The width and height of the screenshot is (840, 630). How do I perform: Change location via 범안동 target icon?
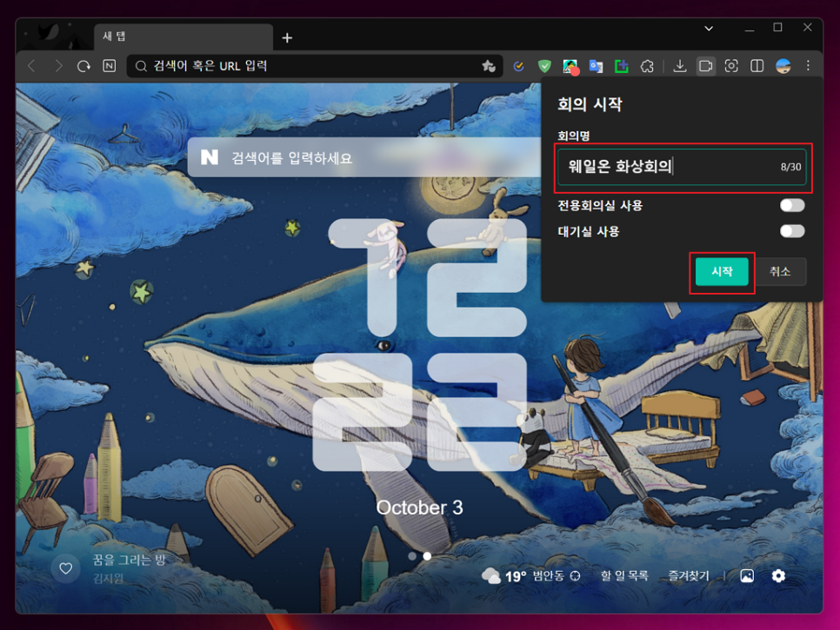tap(576, 576)
